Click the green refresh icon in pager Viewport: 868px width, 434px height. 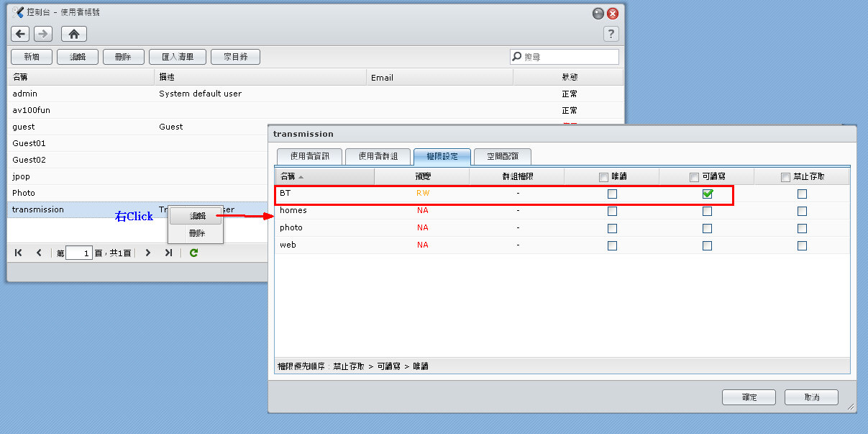193,253
